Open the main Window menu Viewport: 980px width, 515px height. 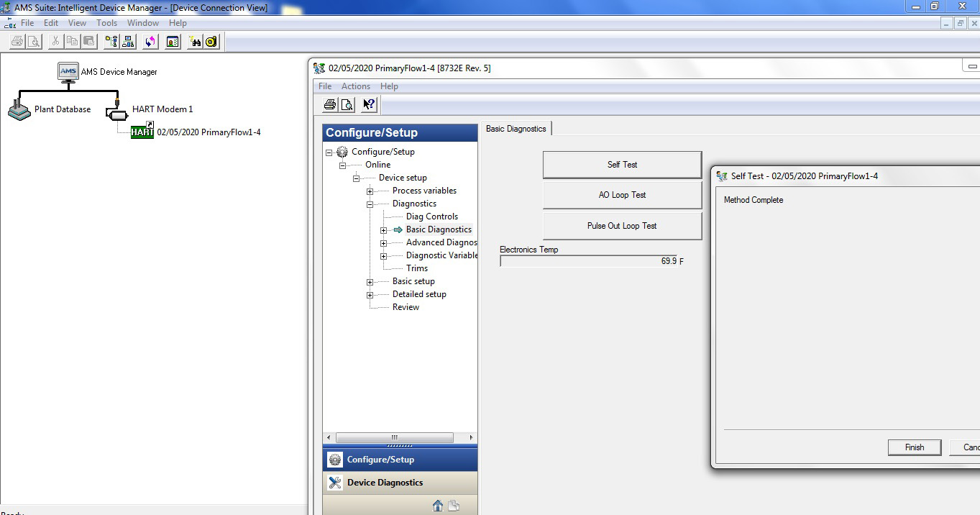(x=143, y=23)
